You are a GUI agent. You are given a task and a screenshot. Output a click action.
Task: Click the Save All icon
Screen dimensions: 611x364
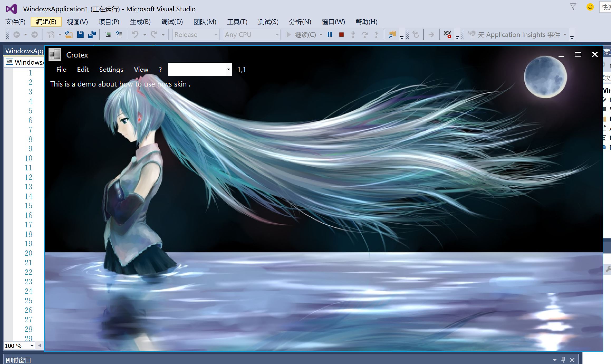click(x=92, y=35)
